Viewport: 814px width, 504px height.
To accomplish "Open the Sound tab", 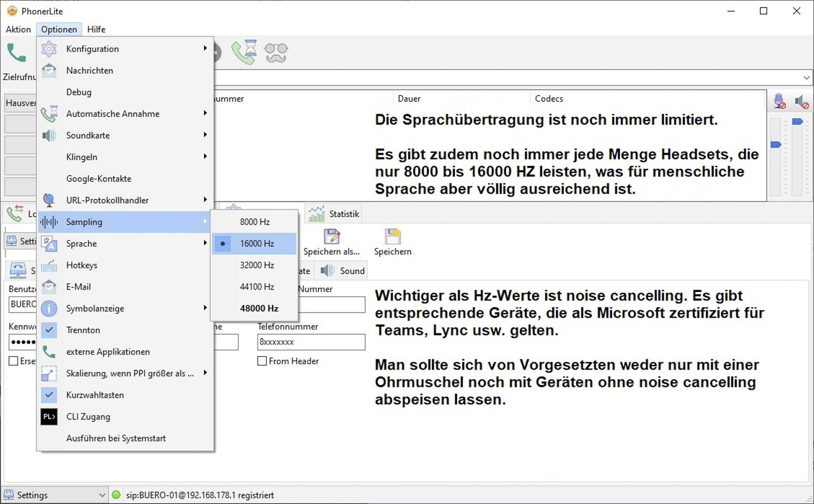I will pyautogui.click(x=343, y=271).
